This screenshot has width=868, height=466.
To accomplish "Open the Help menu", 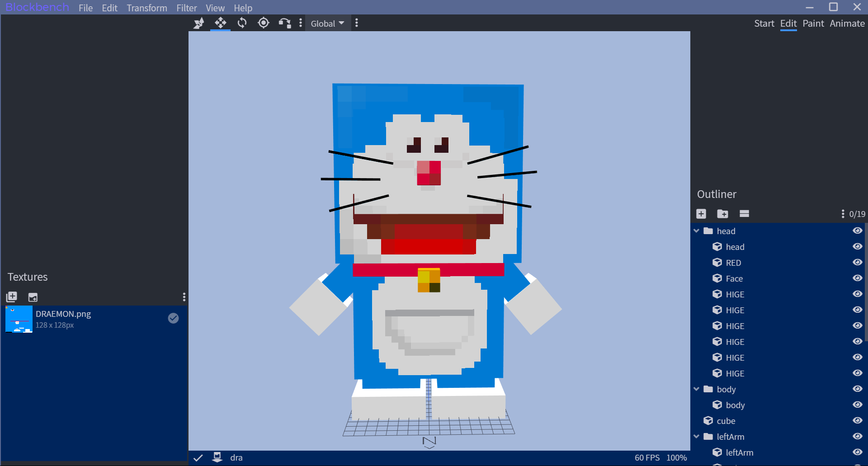I will (x=243, y=8).
